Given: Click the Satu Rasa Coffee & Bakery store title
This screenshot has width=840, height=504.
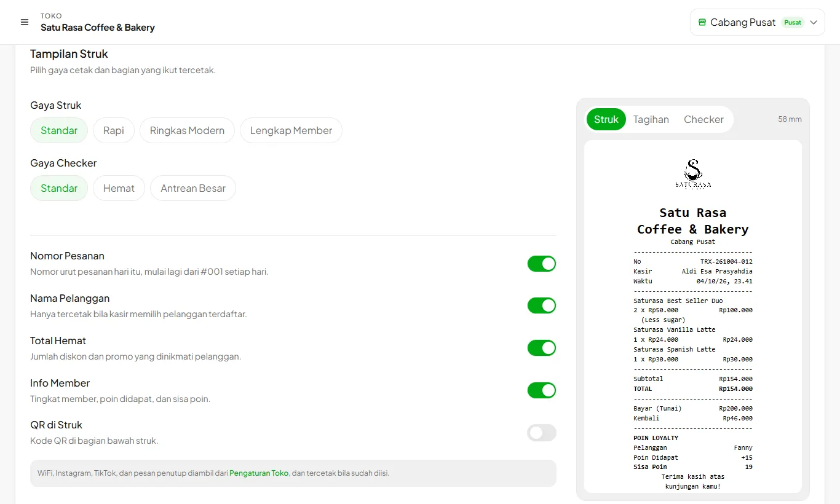Looking at the screenshot, I should pyautogui.click(x=98, y=28).
